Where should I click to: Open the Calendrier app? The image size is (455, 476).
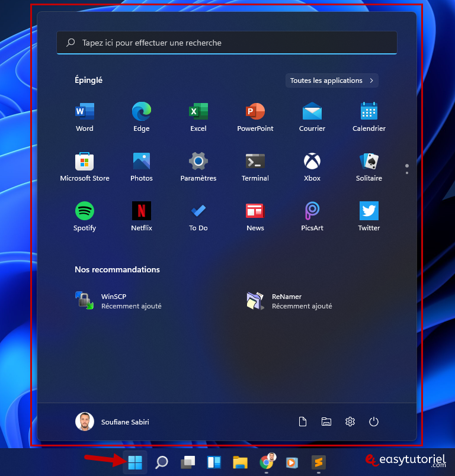coord(369,117)
